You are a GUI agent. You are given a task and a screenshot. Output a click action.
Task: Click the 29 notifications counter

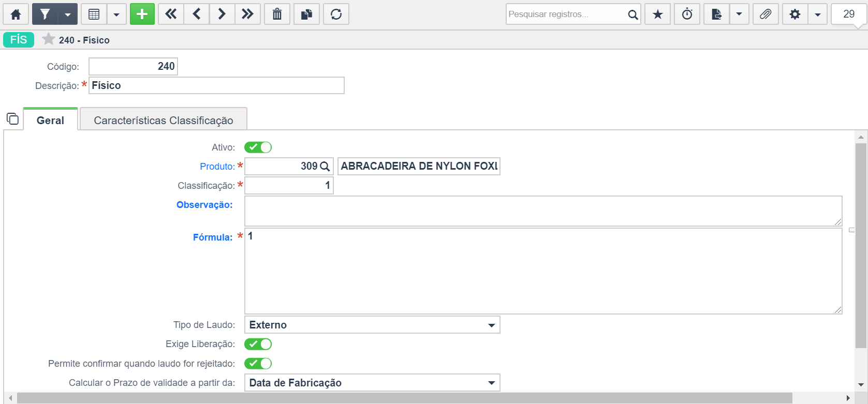(849, 14)
